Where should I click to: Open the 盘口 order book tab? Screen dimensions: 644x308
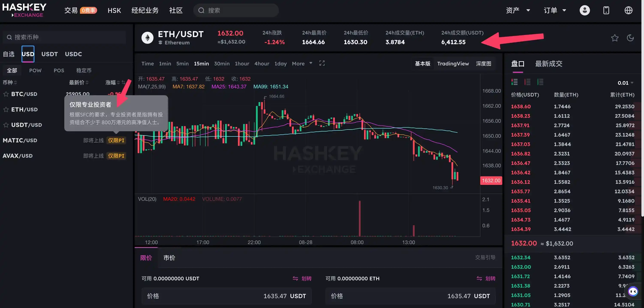click(x=518, y=64)
